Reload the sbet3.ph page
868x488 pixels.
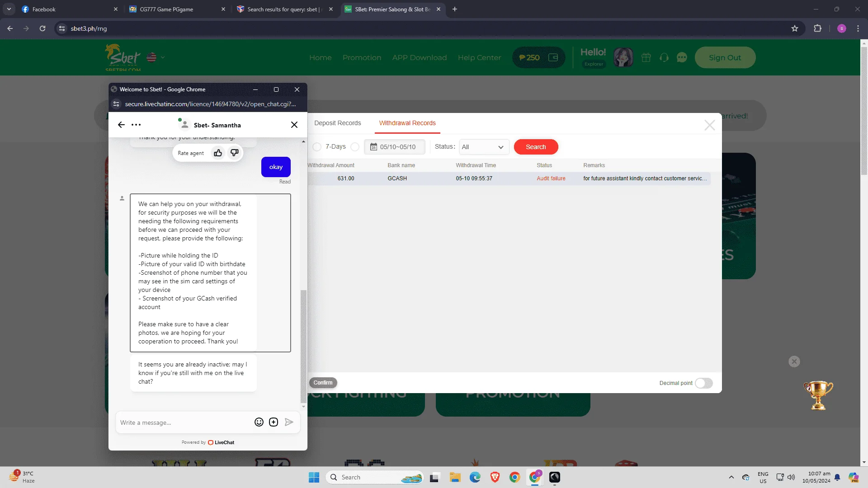(42, 28)
